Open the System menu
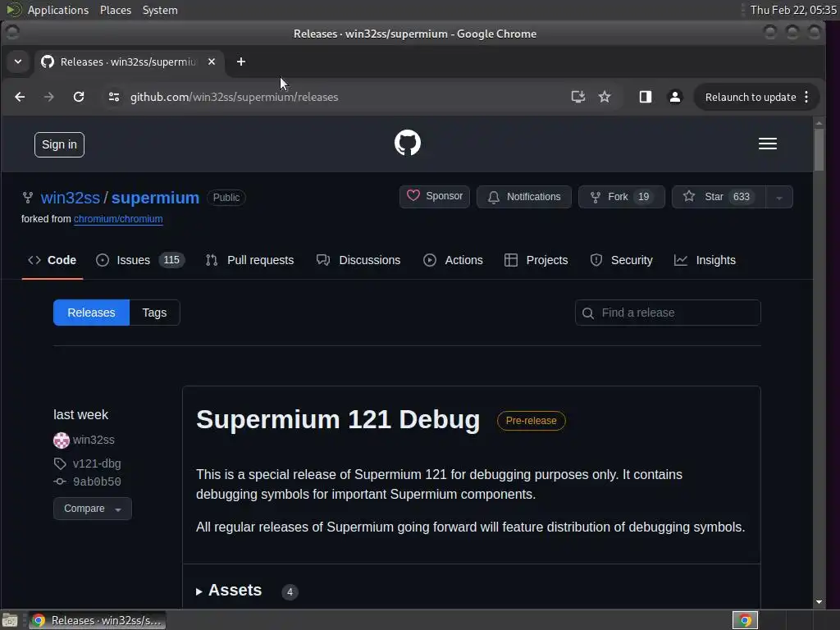The width and height of the screenshot is (840, 630). (x=160, y=10)
